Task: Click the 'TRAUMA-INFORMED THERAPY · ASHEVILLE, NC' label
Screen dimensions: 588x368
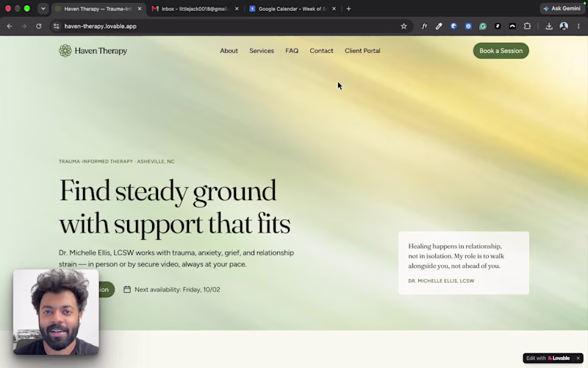Action: tap(117, 161)
